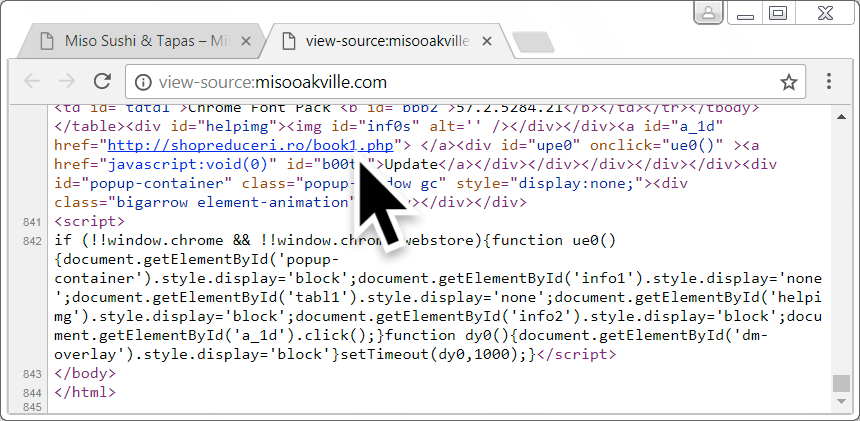Click the scrollbar down arrow

pos(841,402)
